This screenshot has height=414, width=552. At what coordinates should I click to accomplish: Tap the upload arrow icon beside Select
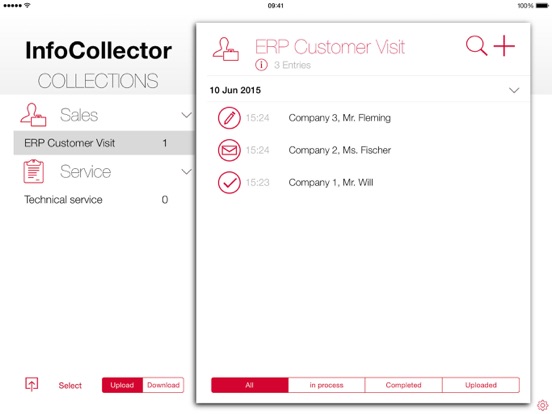(x=32, y=384)
